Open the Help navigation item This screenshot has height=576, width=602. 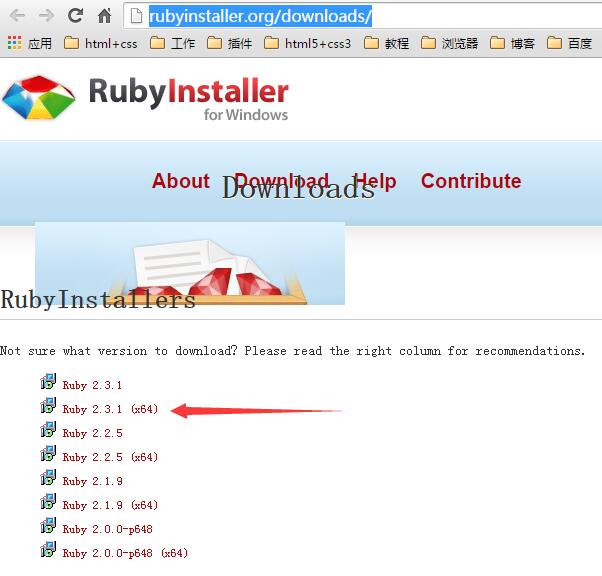[375, 181]
